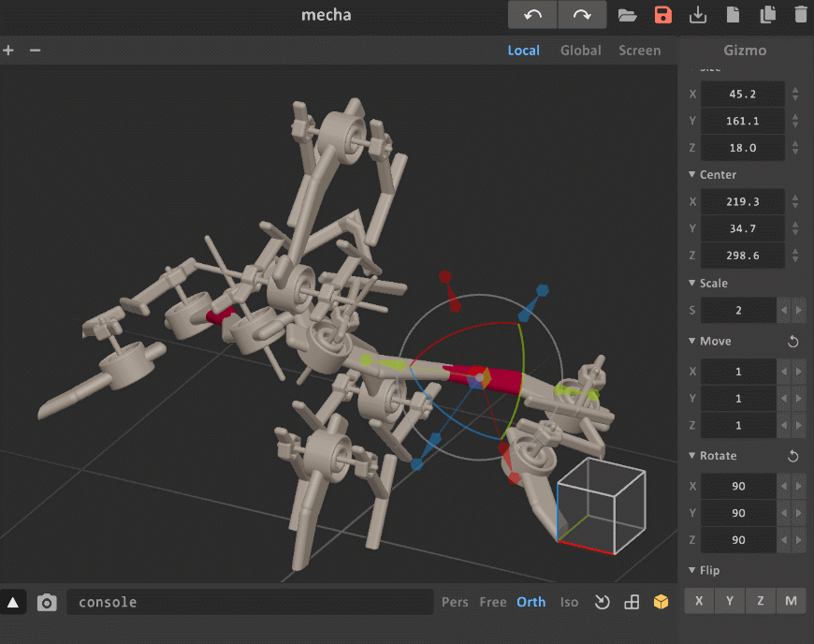Click the redo arrow button
The height and width of the screenshot is (644, 814).
[x=582, y=15]
